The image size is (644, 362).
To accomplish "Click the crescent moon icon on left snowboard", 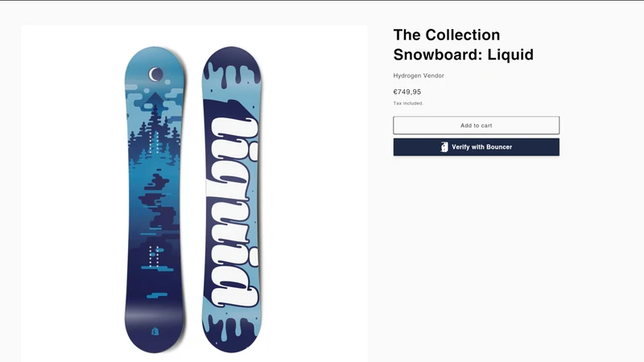I will [x=155, y=74].
